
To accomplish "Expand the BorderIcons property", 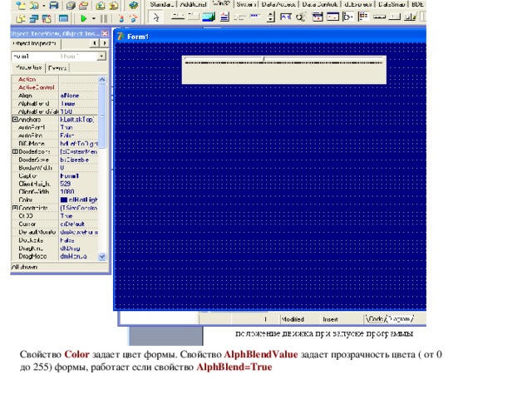I will [15, 151].
